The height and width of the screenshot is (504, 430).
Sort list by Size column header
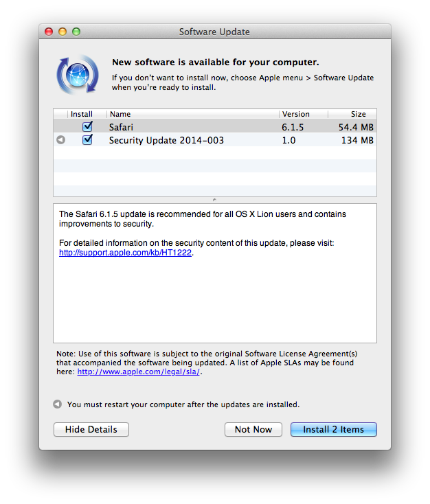pos(352,114)
